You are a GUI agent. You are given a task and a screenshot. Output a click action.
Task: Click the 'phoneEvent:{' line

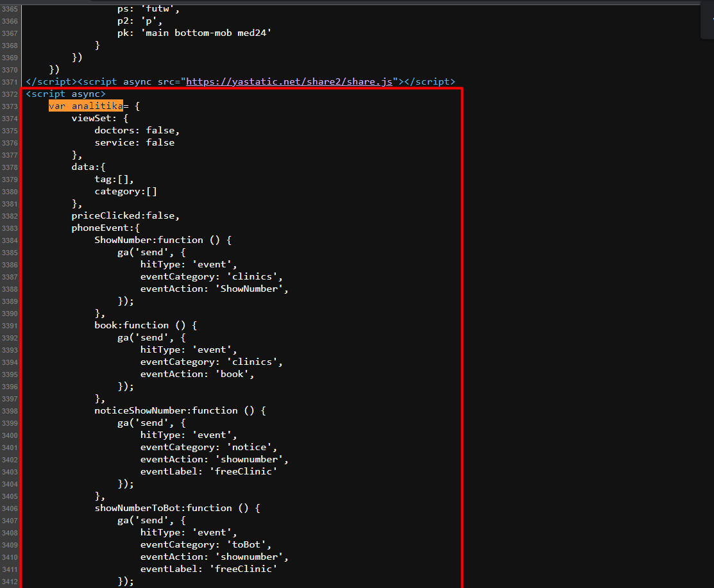[x=106, y=228]
